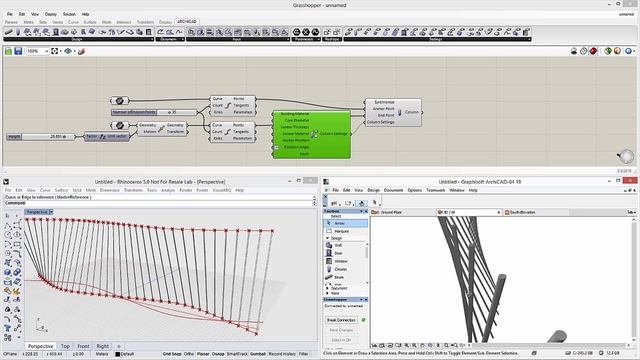Switch to the Curve ribbon tab
The height and width of the screenshot is (360, 640).
tap(73, 22)
